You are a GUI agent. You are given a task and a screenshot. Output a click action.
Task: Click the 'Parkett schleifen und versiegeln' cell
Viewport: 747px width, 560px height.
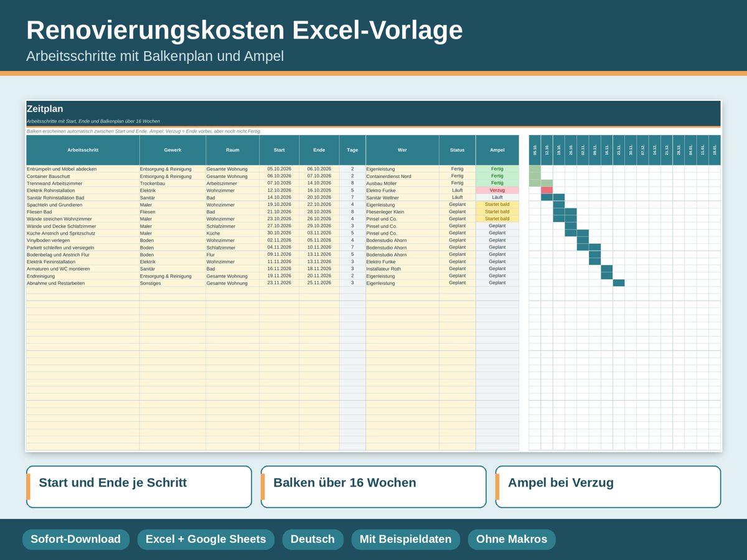(x=83, y=247)
